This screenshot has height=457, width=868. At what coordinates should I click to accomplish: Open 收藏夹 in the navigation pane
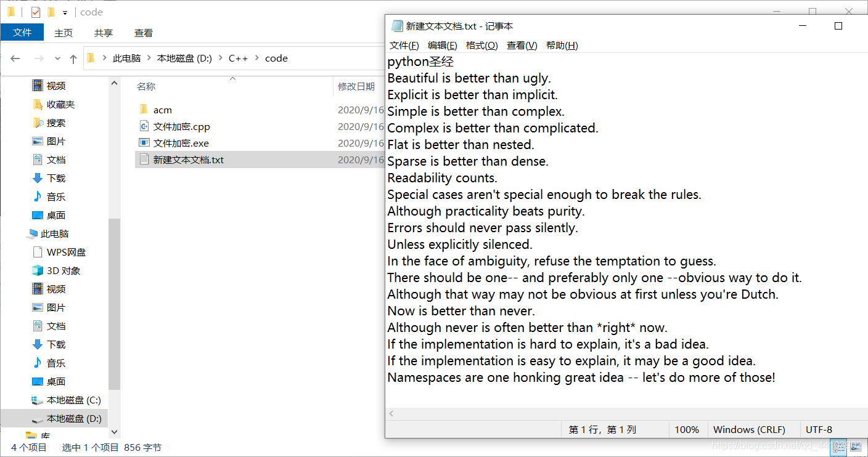coord(60,104)
